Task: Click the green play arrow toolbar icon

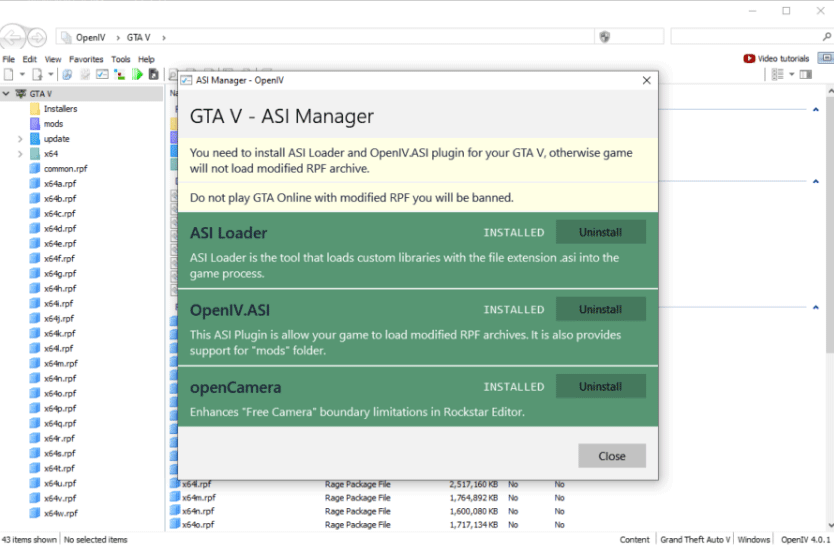Action: pyautogui.click(x=137, y=74)
